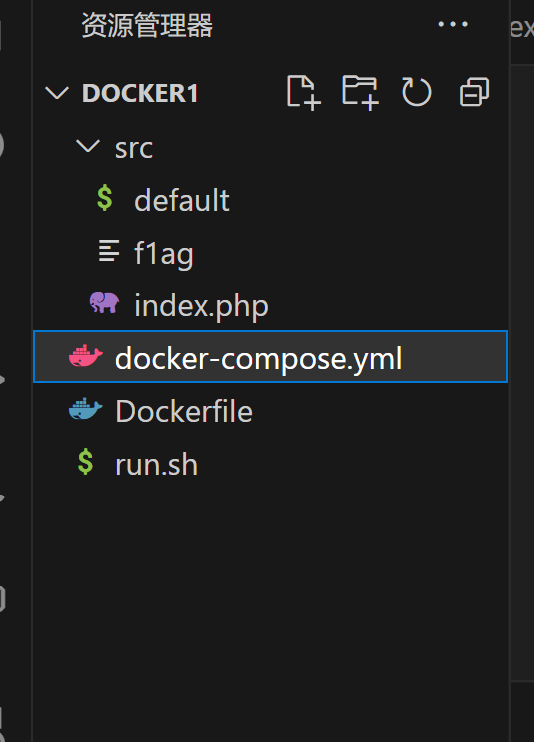Viewport: 534px width, 742px height.
Task: Select docker-compose.yml file
Action: click(x=270, y=356)
